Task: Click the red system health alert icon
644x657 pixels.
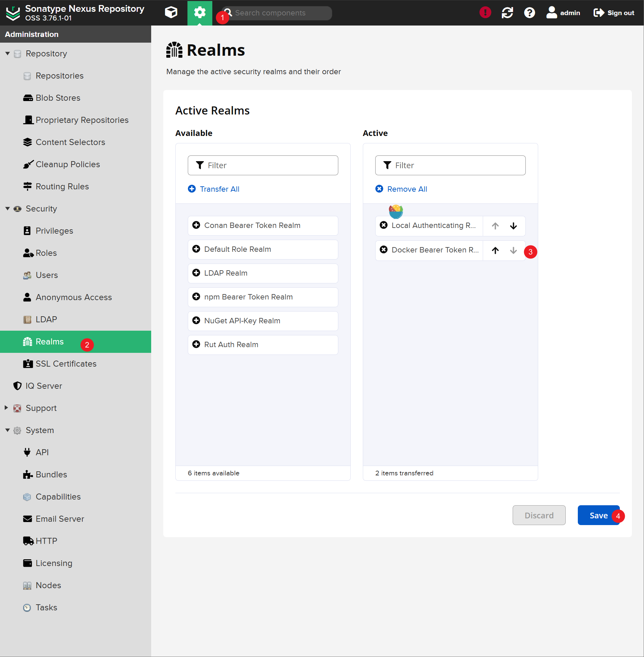Action: point(485,12)
